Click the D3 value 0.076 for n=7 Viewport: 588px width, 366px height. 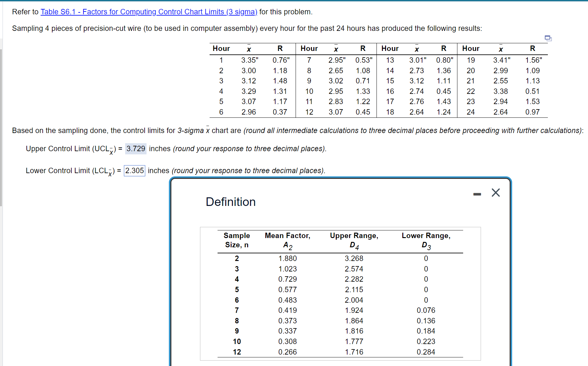coord(426,310)
